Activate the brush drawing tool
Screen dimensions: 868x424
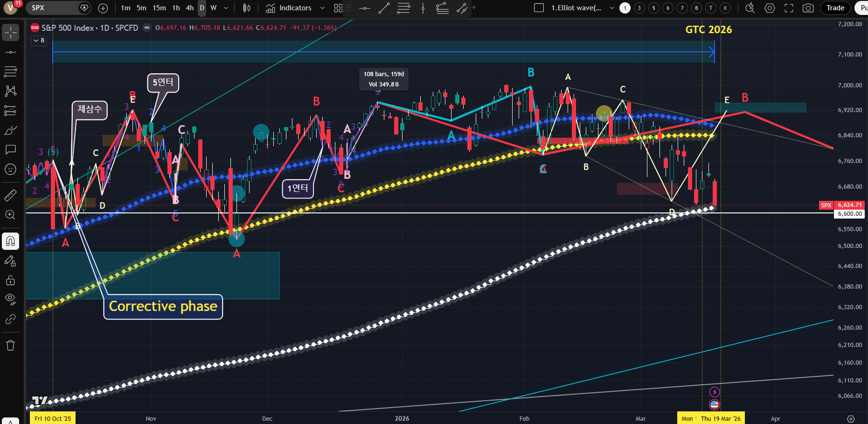click(x=10, y=130)
